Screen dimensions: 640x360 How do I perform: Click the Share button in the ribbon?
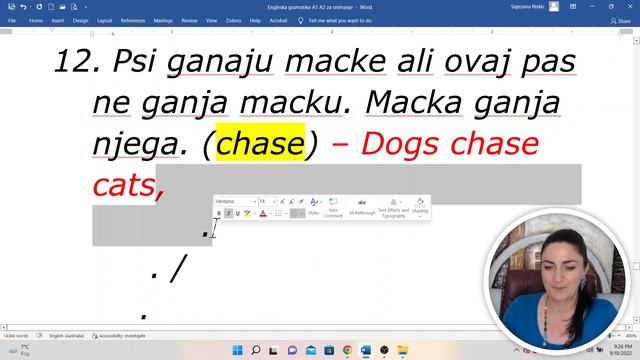[x=620, y=21]
